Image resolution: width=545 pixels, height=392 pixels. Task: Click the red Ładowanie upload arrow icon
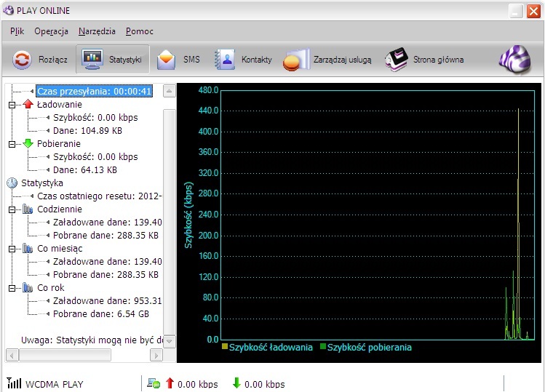(x=28, y=104)
